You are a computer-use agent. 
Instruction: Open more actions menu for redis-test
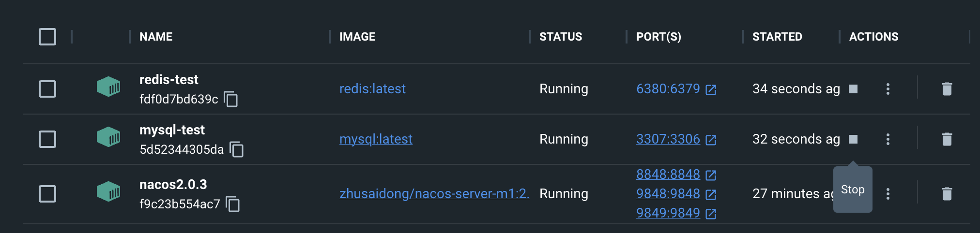pyautogui.click(x=888, y=89)
